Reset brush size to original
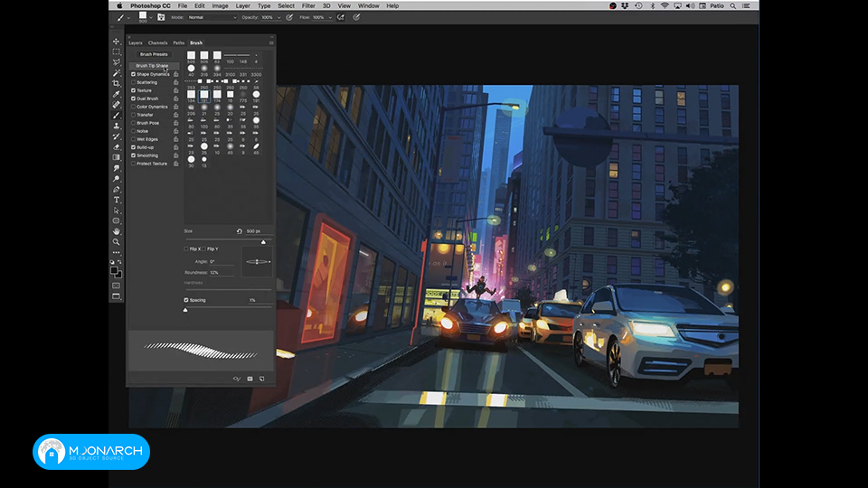This screenshot has height=488, width=868. click(x=239, y=231)
